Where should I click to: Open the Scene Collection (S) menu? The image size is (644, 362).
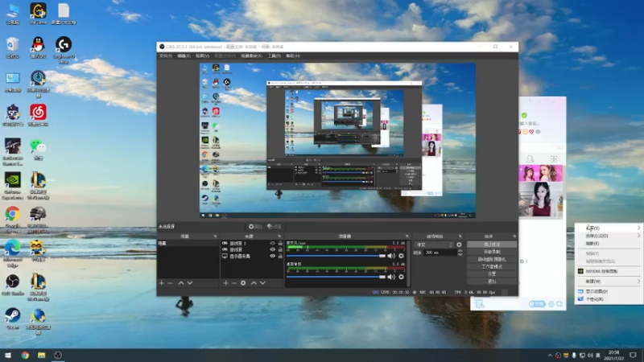pos(251,56)
